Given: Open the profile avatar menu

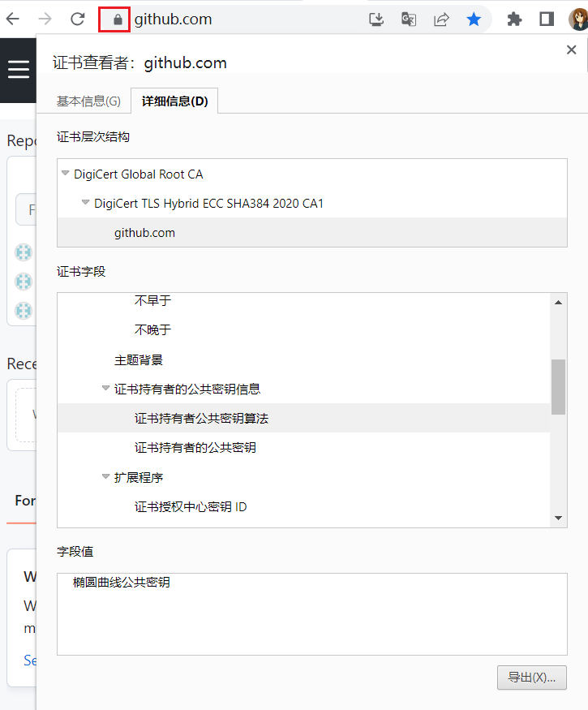Looking at the screenshot, I should (x=578, y=19).
